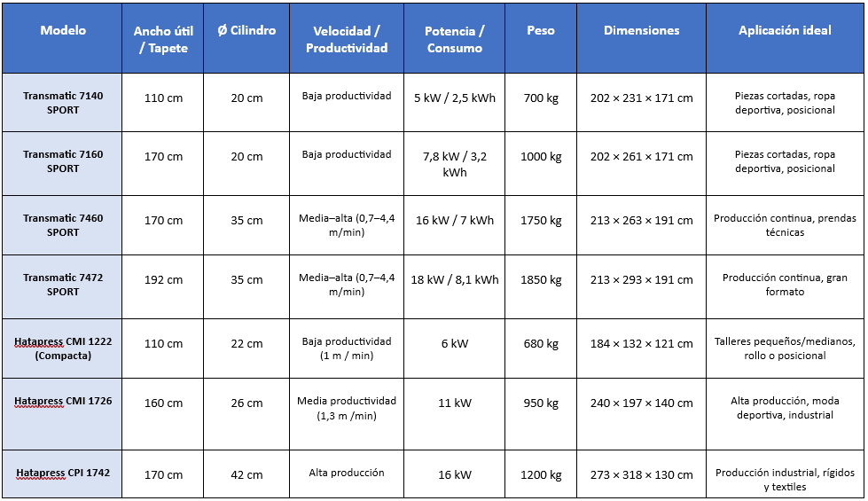Select the Peso column header
This screenshot has height=501, width=868.
[541, 31]
